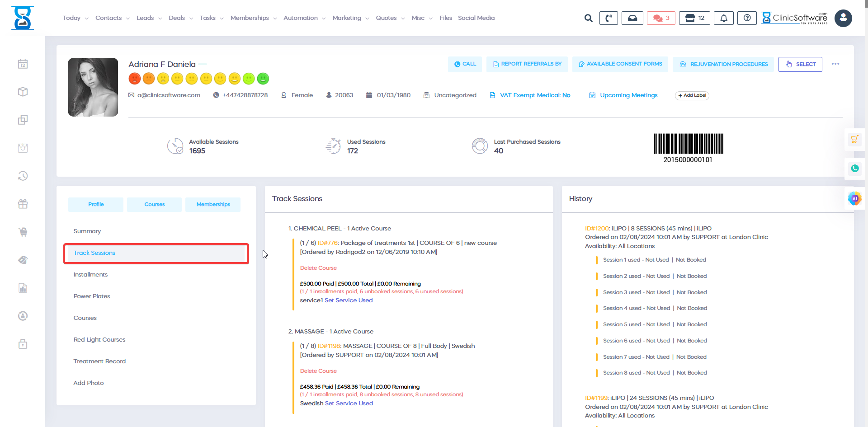This screenshot has height=427, width=868.
Task: Click Set Service Used link for Swedish
Action: coord(349,403)
